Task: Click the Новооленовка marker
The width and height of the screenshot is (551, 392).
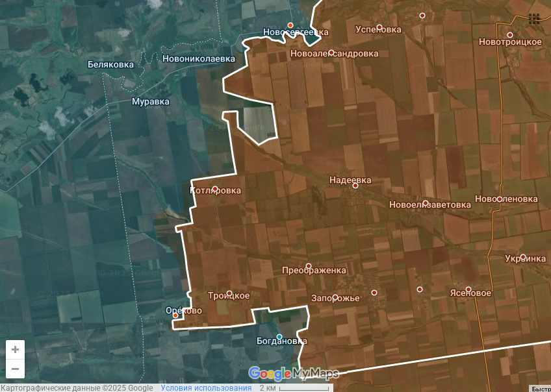Action: [500, 199]
